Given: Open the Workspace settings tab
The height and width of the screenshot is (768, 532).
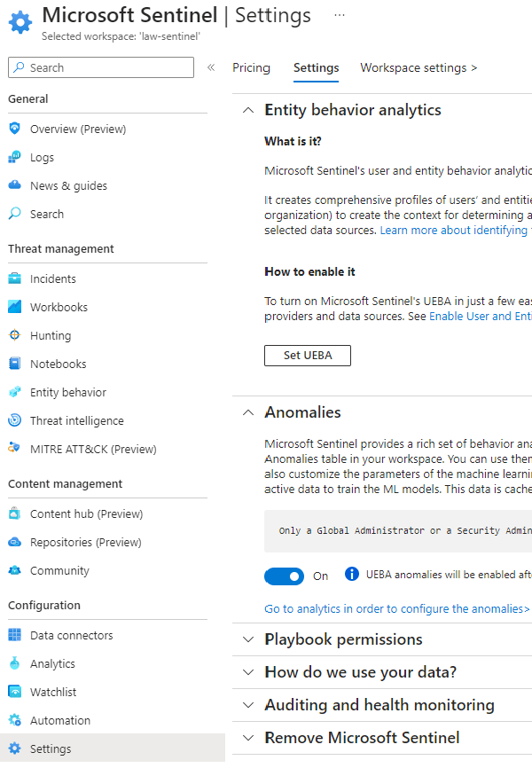Looking at the screenshot, I should tap(419, 68).
